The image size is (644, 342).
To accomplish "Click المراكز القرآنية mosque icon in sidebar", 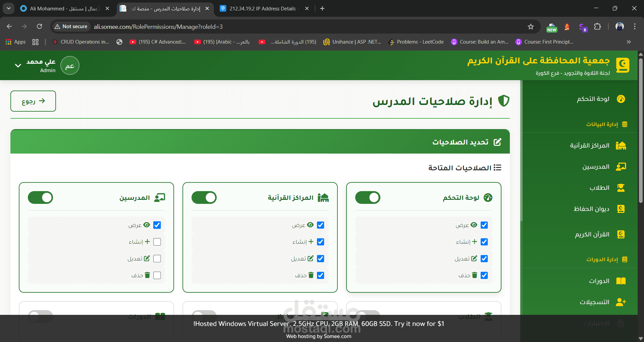I will click(x=621, y=146).
